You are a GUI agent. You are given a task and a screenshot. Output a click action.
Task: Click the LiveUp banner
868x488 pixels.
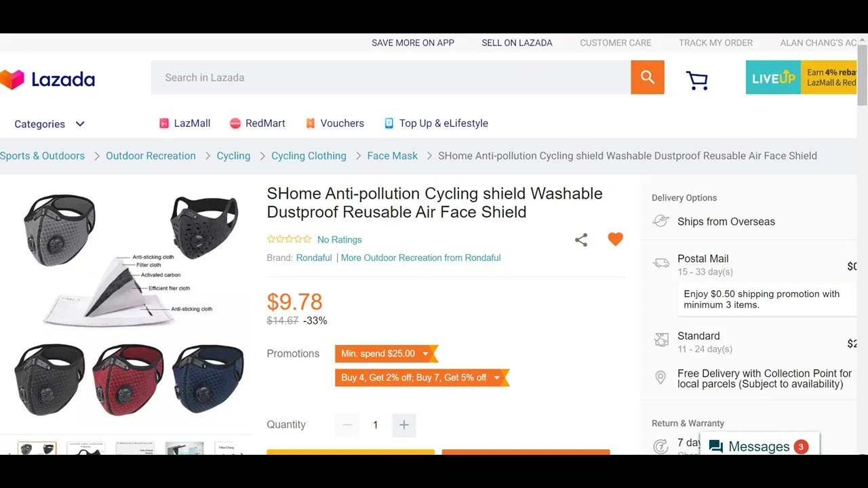click(802, 77)
